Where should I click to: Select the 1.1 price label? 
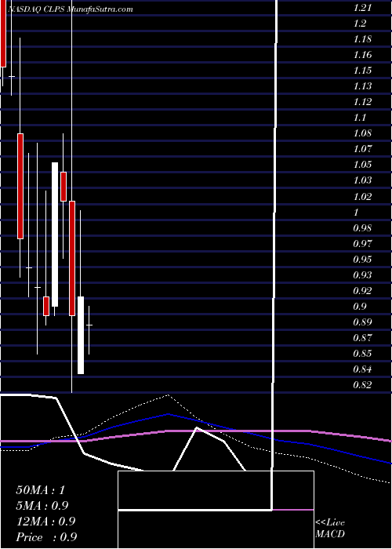click(360, 118)
